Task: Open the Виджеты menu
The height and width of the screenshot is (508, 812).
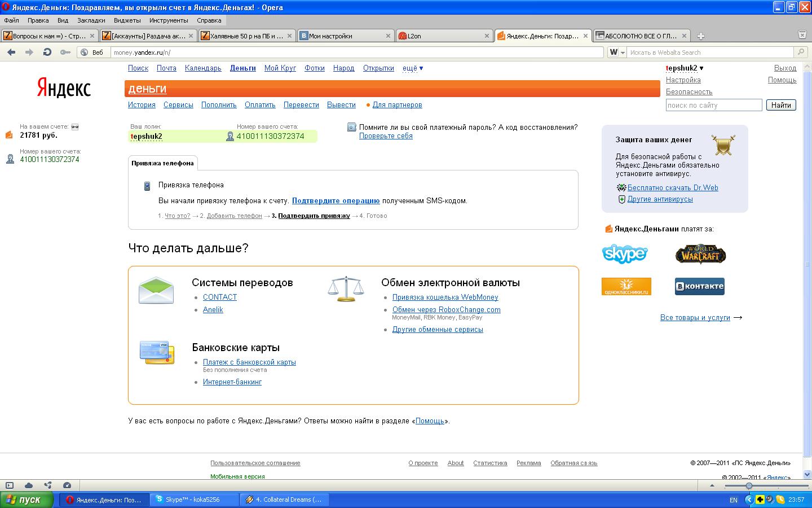Action: pyautogui.click(x=127, y=20)
